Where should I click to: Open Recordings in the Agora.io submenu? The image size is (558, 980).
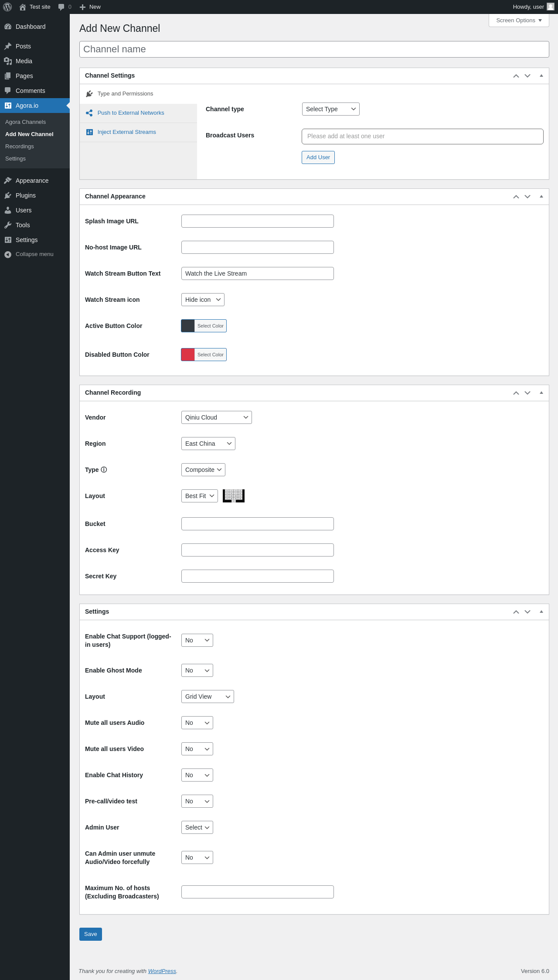[x=20, y=147]
